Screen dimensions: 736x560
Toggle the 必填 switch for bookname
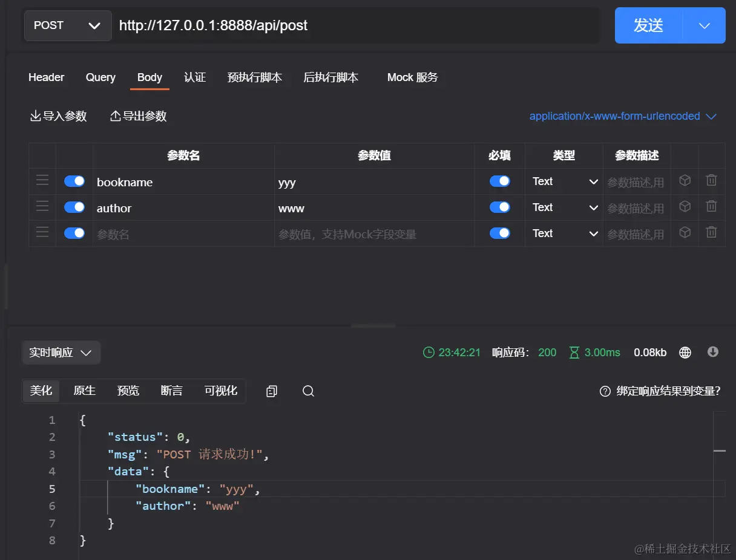[x=500, y=181]
